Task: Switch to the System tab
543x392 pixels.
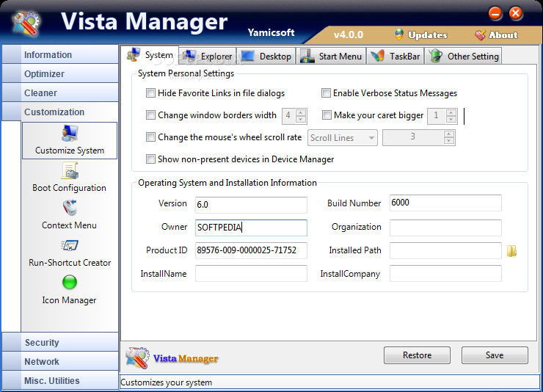Action: coord(150,55)
